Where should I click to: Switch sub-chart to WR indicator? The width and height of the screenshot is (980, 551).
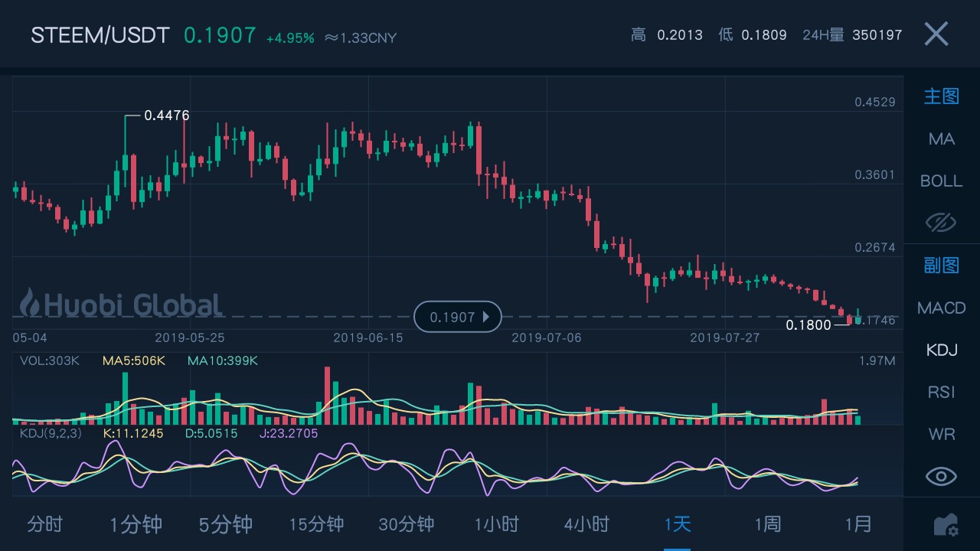(x=941, y=434)
